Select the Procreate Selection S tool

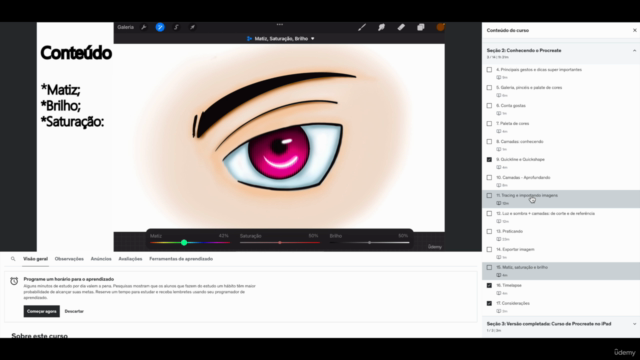click(176, 27)
